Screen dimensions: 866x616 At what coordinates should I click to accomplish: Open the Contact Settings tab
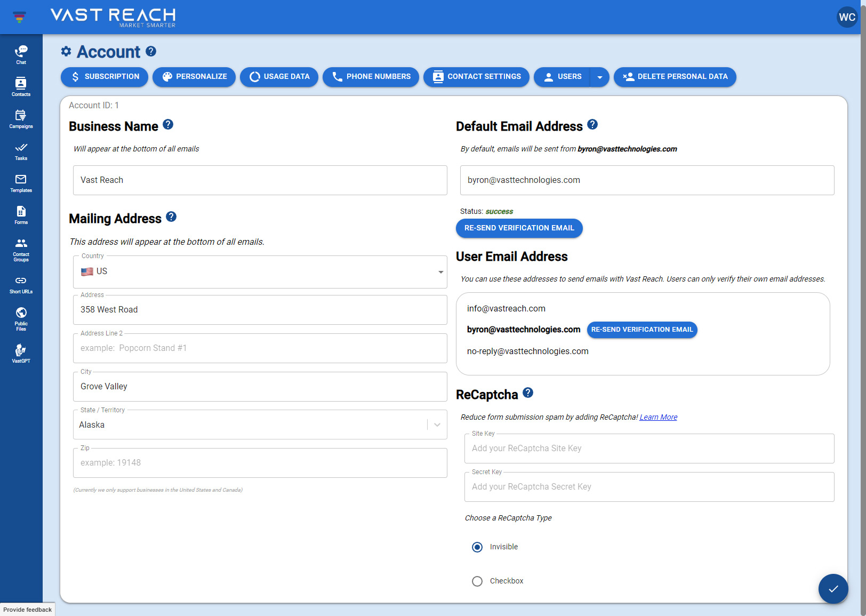click(476, 77)
